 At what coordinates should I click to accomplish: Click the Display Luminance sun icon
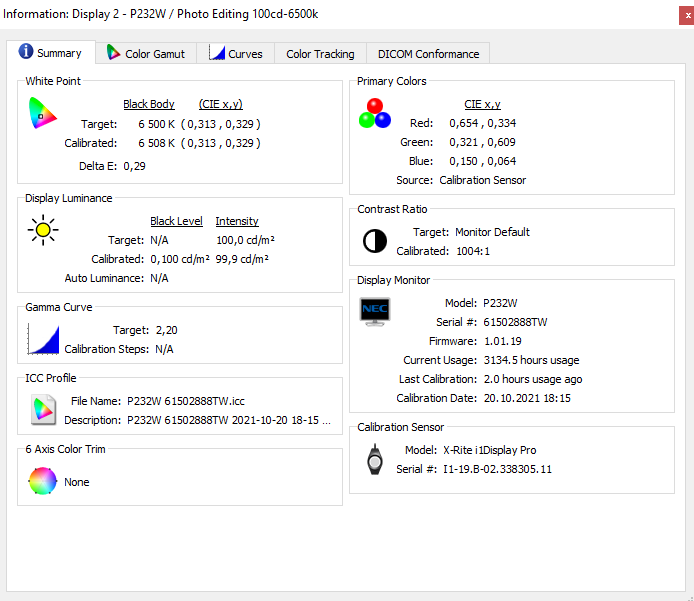[x=43, y=230]
